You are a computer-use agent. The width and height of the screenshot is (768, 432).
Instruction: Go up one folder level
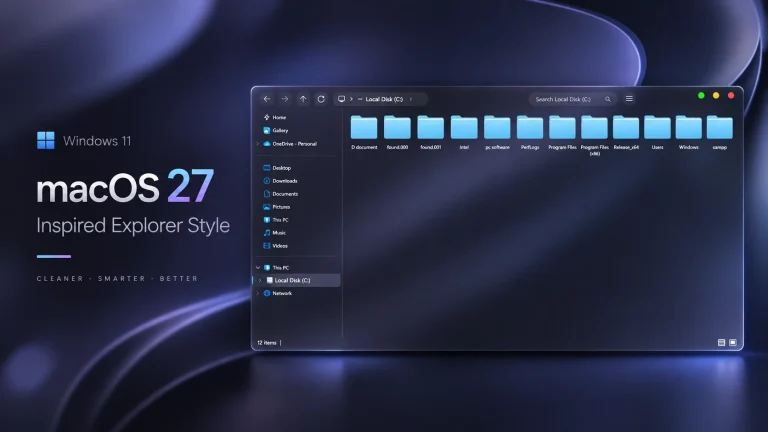point(303,99)
